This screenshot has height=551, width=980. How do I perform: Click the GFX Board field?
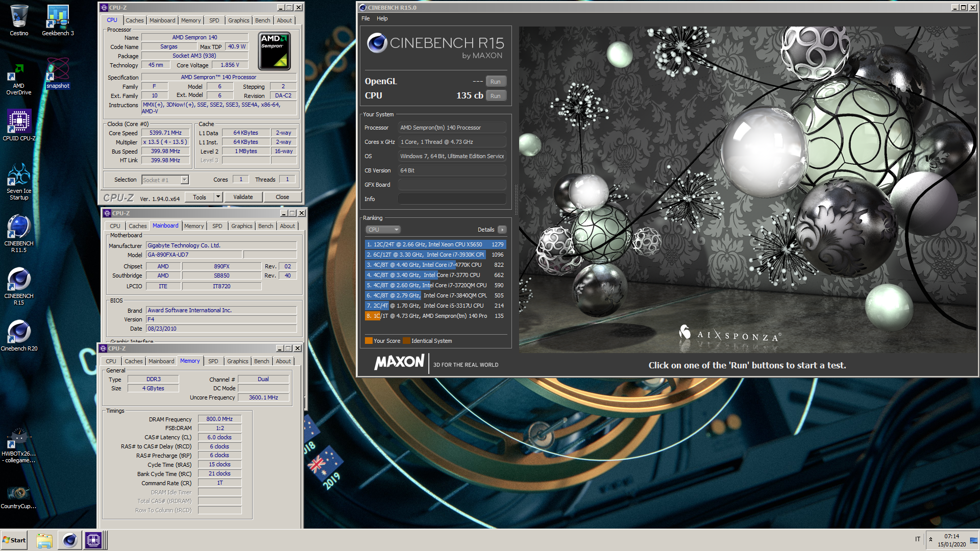(x=452, y=185)
